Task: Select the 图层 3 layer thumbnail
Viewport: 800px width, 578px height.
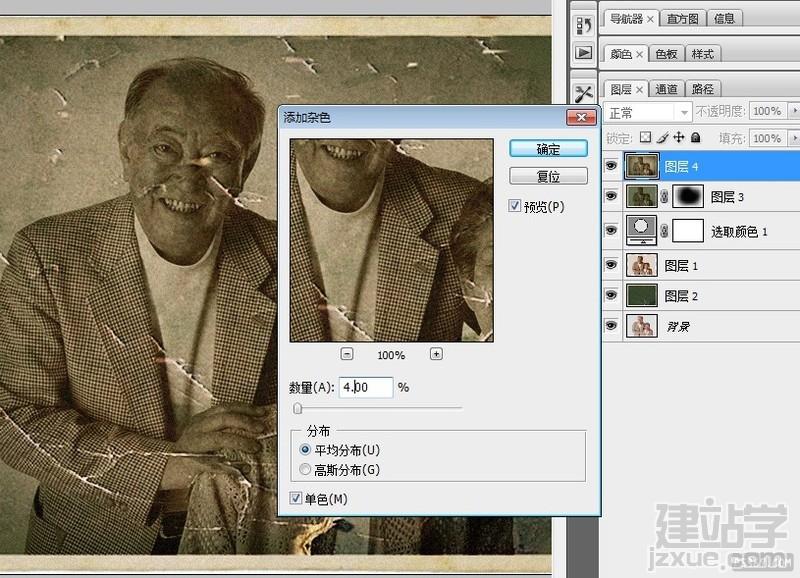Action: (642, 196)
